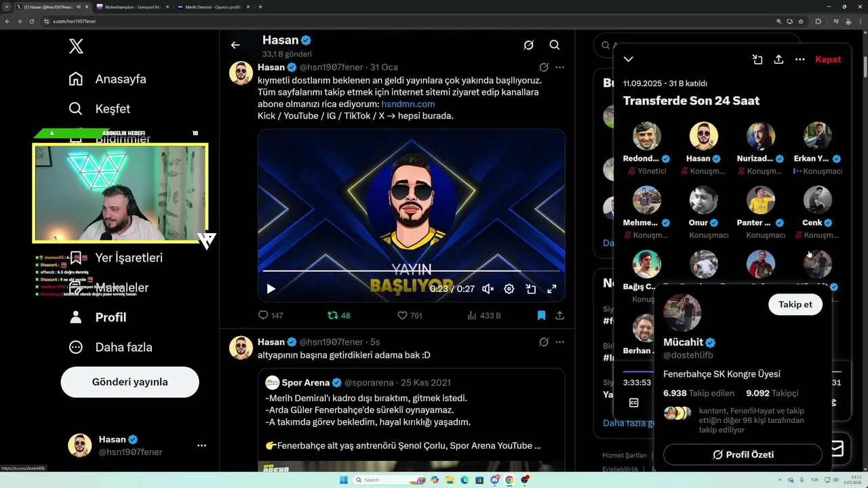Pop out the Space panel
The image size is (868, 488).
click(757, 60)
